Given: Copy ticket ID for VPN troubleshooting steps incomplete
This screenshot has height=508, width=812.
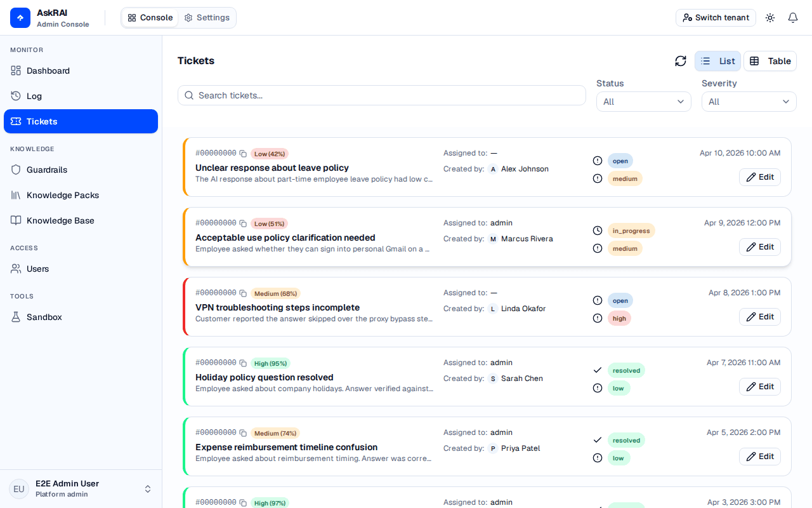Looking at the screenshot, I should tap(243, 293).
